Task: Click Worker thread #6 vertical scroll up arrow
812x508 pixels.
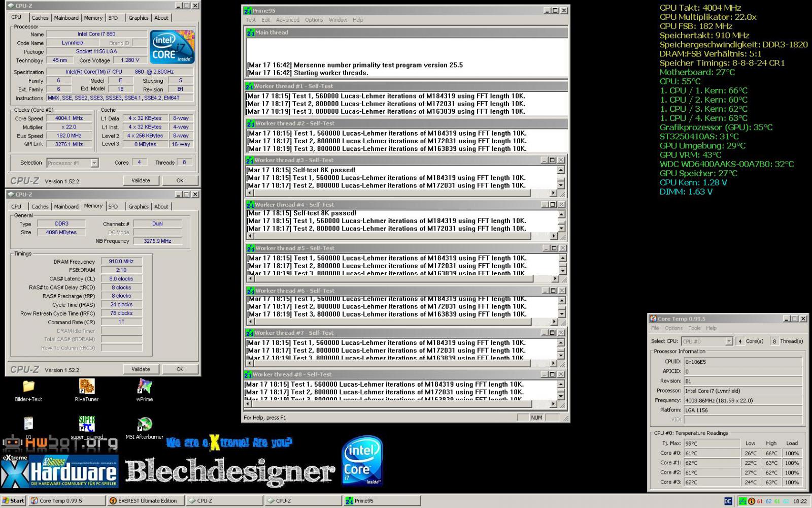Action: (x=561, y=300)
